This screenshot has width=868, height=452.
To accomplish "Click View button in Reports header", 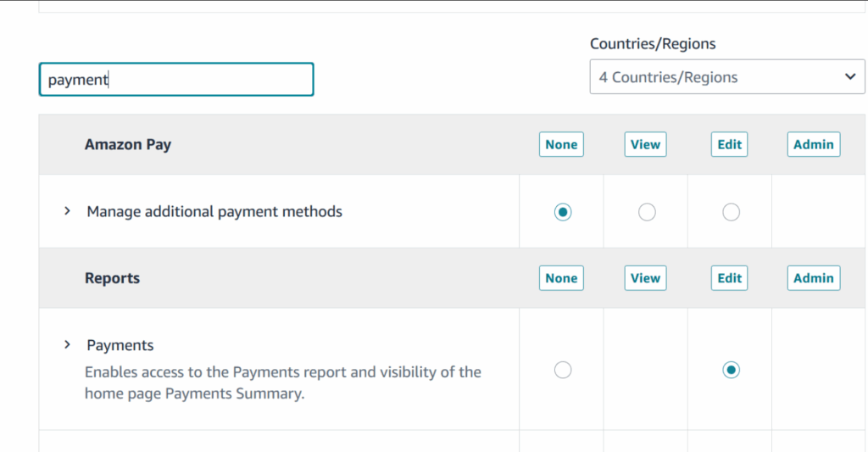I will point(645,278).
